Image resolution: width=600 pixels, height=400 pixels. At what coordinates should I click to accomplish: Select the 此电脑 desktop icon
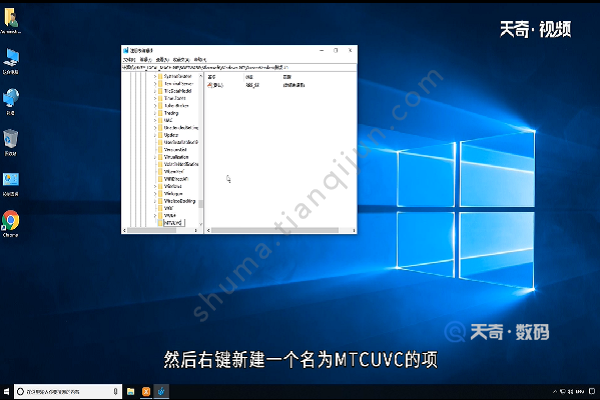click(11, 61)
